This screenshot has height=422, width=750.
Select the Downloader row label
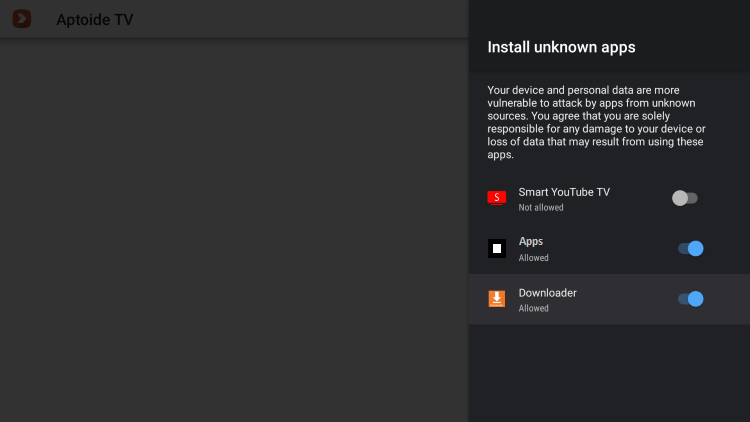coord(547,293)
